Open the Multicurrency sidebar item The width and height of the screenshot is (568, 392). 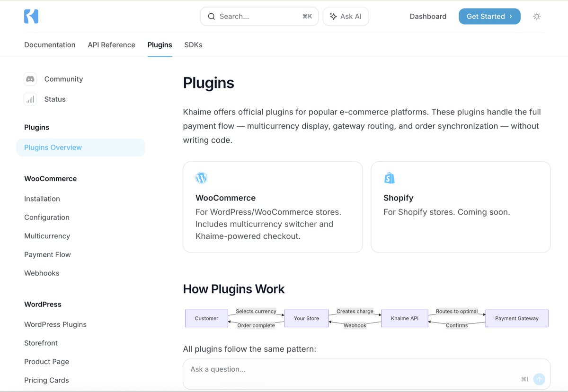pos(47,236)
